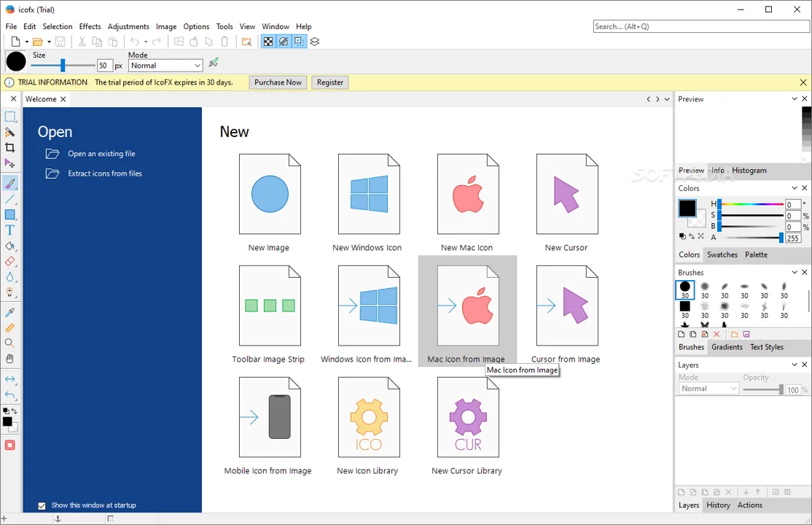
Task: Toggle the transparency checkerboard button in the toolbar
Action: point(268,42)
